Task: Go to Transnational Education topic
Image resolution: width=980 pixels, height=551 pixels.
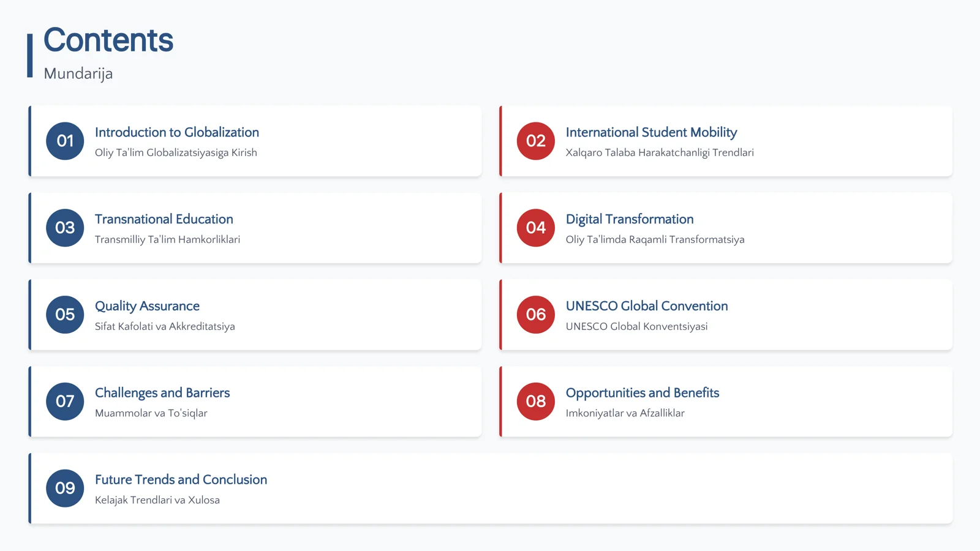Action: [164, 219]
